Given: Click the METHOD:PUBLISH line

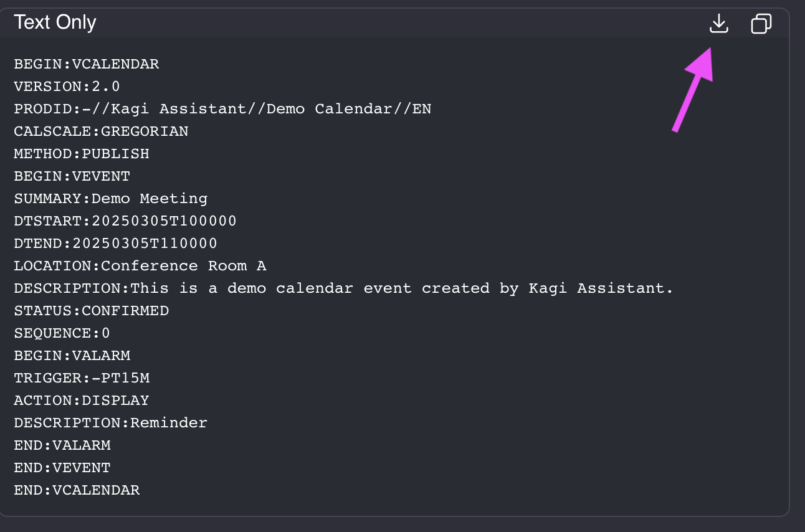Looking at the screenshot, I should tap(82, 154).
